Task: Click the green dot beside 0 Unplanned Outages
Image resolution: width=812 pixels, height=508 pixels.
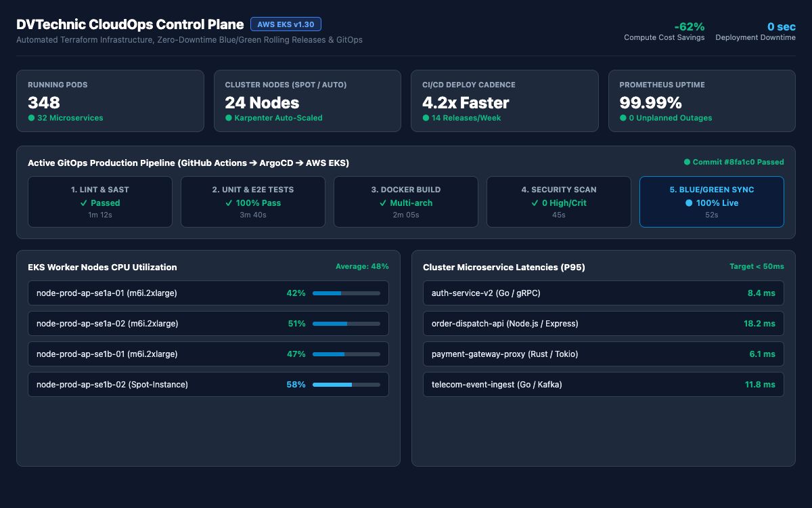Action: 623,118
